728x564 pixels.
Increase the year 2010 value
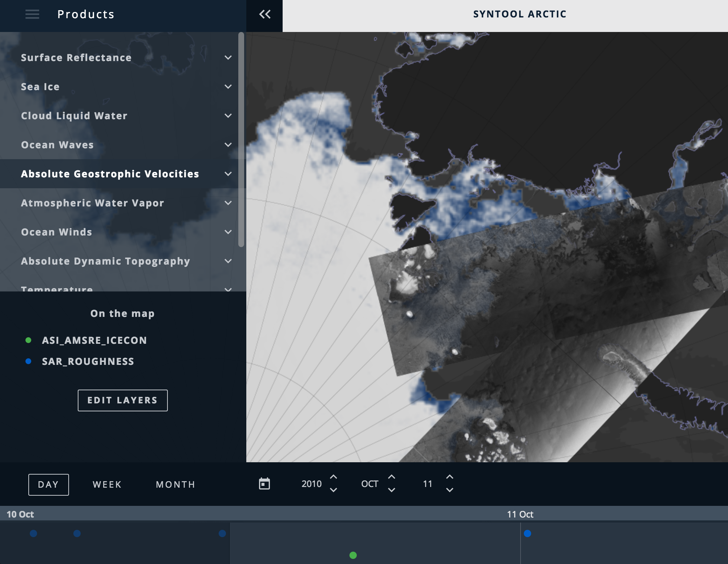[333, 477]
